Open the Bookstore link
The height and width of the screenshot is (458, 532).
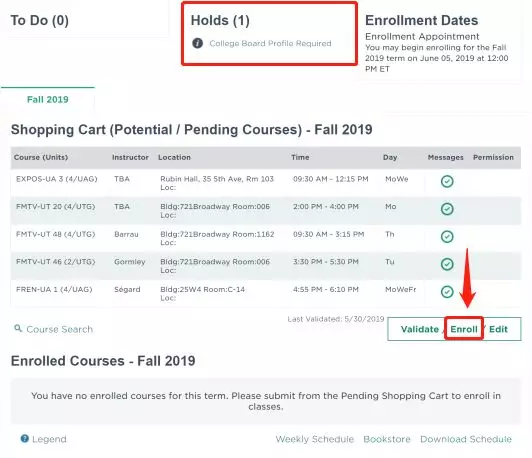(387, 439)
